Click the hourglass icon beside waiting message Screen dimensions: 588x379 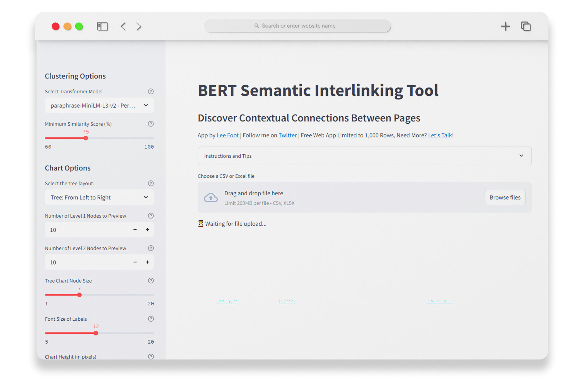tap(201, 224)
